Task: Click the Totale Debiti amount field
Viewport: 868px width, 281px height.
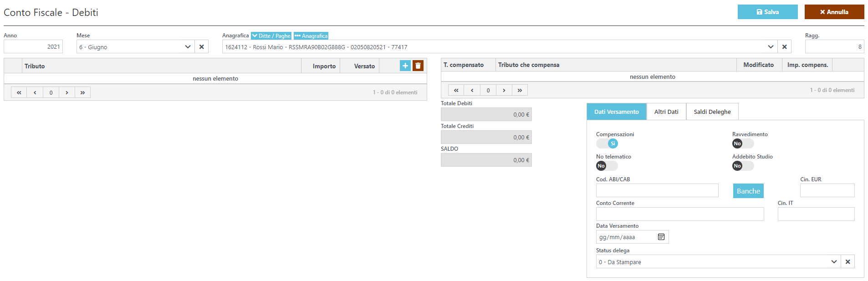Action: tap(486, 114)
